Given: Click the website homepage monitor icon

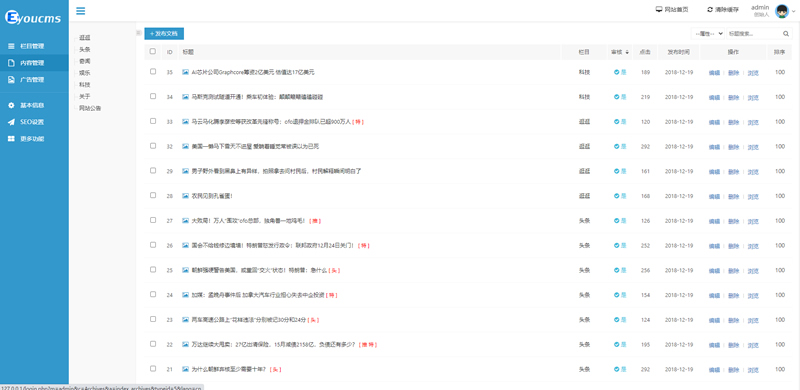Looking at the screenshot, I should pos(659,9).
